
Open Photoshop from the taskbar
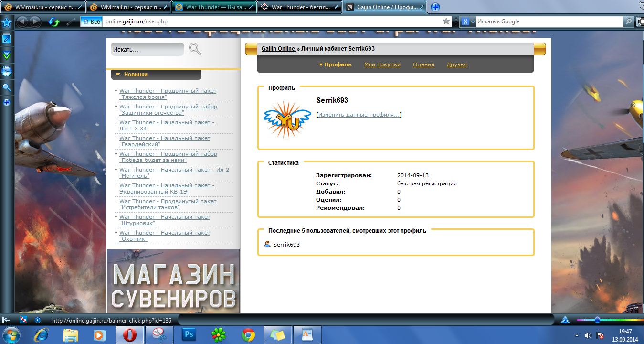(189, 335)
